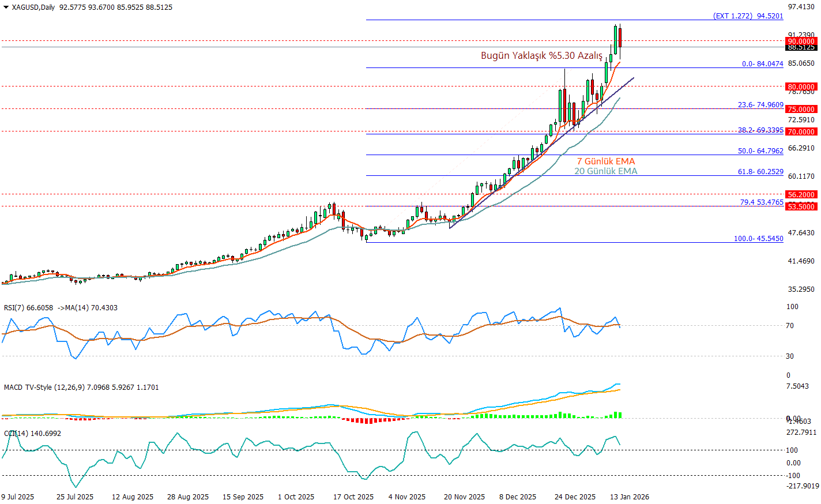Select the 61.8- 60.2529 Fibonacci level label

click(x=760, y=172)
